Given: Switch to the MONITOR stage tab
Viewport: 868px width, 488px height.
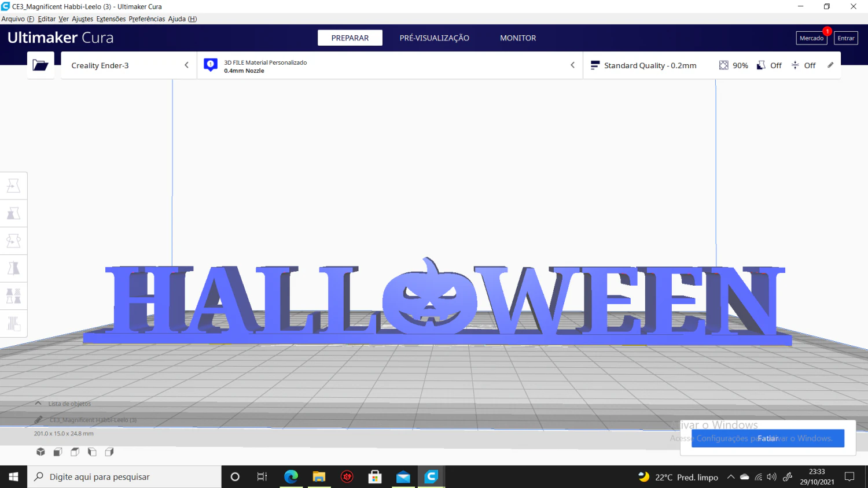Looking at the screenshot, I should [518, 38].
